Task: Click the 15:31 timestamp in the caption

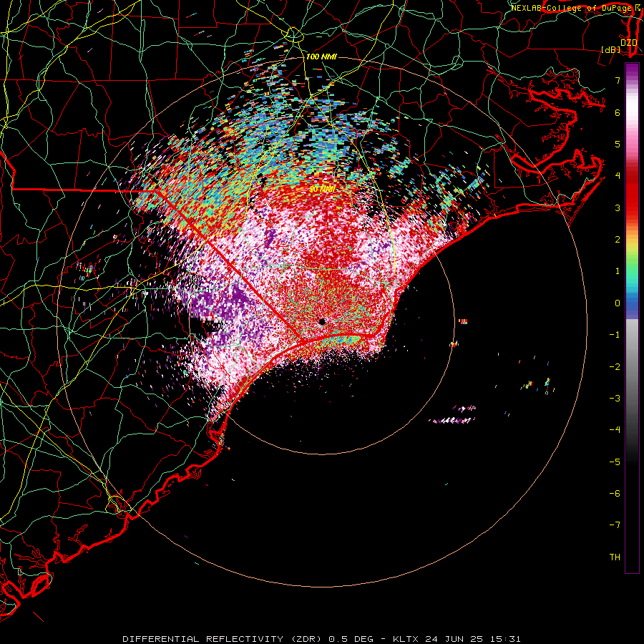Action: tap(507, 639)
